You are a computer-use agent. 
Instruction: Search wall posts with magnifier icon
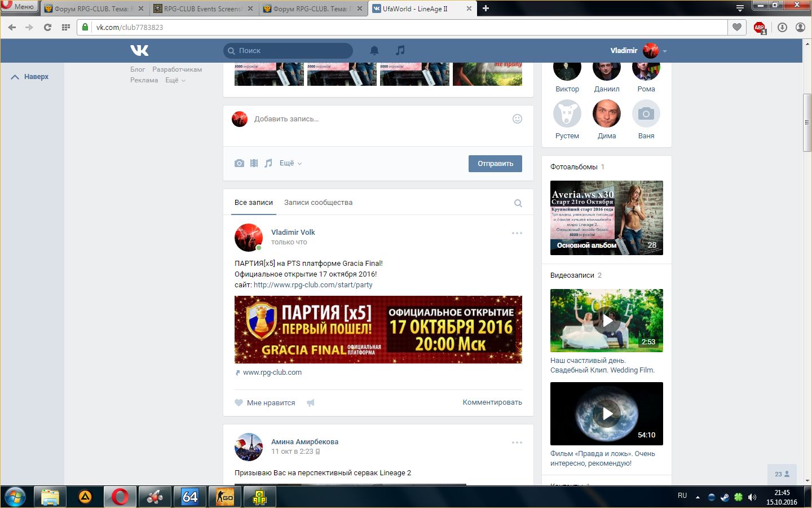coord(518,203)
